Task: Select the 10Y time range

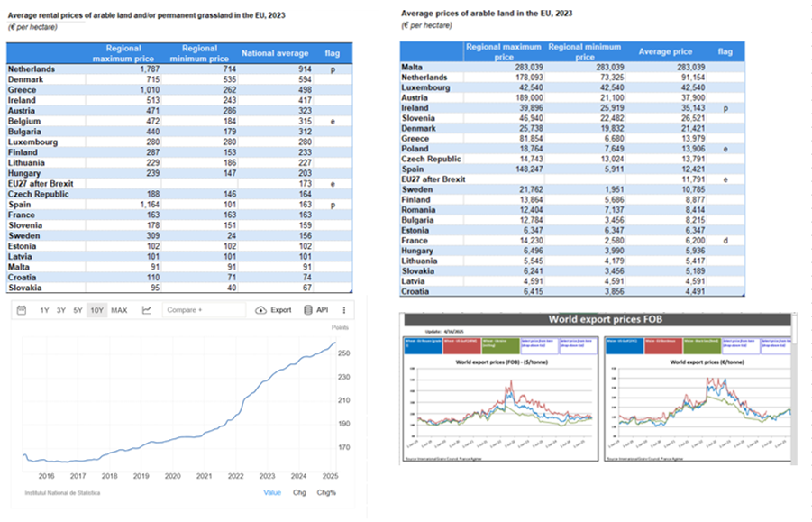Action: coord(96,310)
